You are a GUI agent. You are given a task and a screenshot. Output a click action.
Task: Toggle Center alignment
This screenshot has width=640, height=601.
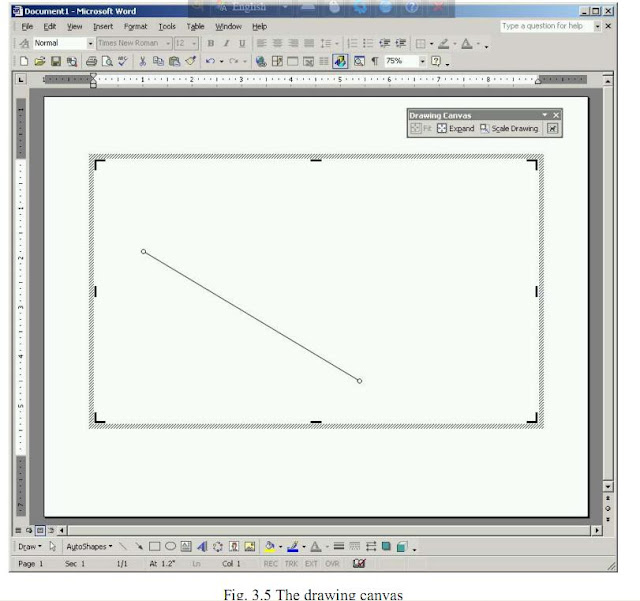(x=278, y=43)
